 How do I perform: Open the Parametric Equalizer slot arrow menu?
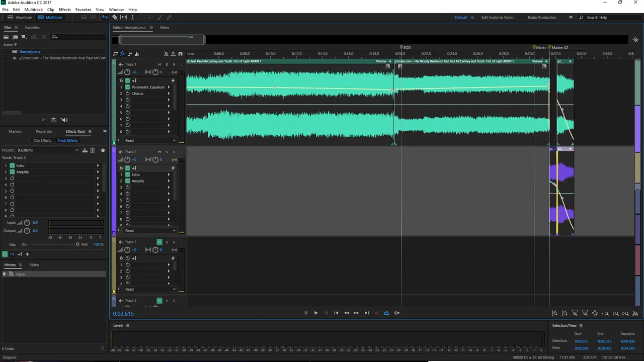click(169, 87)
